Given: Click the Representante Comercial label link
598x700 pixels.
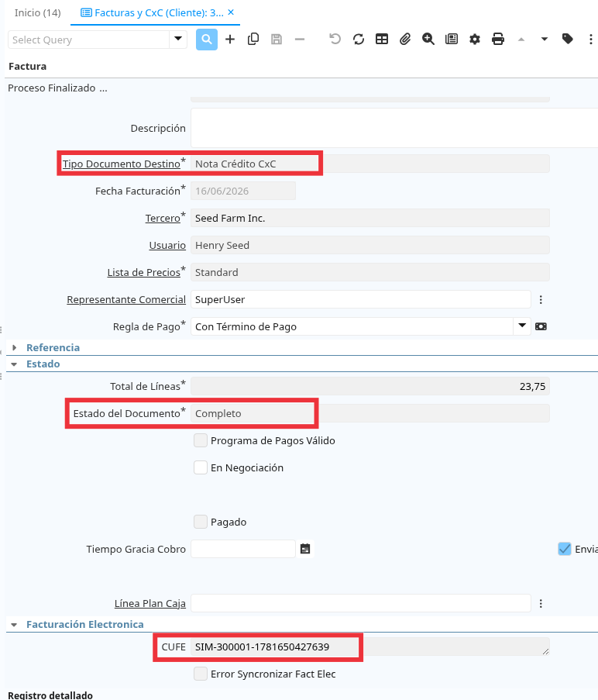Looking at the screenshot, I should pos(126,299).
